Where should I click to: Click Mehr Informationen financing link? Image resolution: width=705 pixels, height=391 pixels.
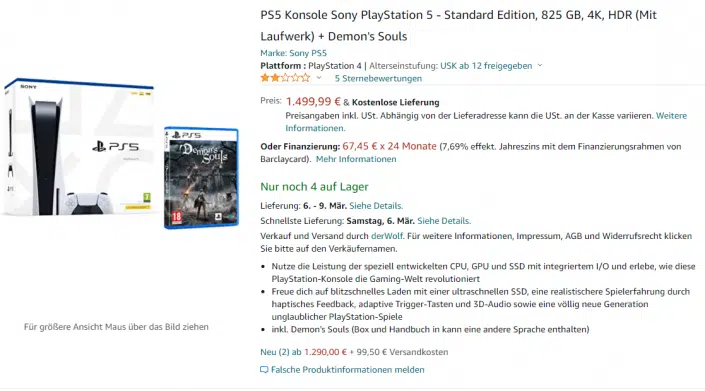[356, 159]
